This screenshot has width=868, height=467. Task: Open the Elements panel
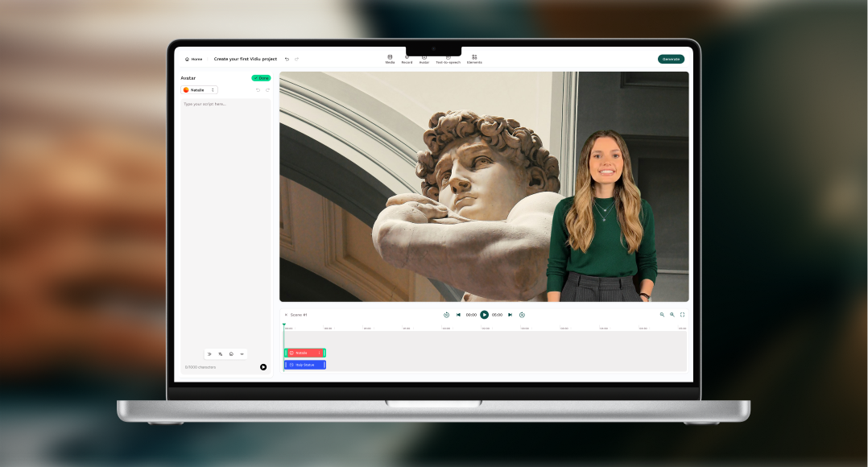[x=474, y=59]
